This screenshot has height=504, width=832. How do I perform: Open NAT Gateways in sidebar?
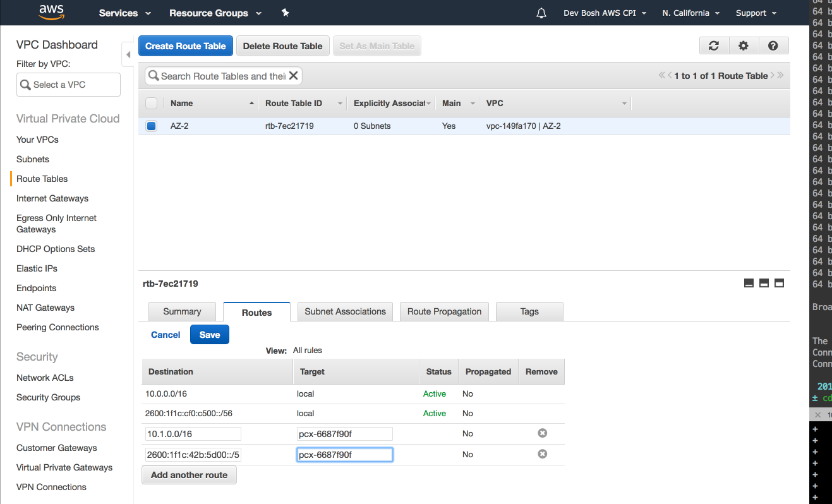(45, 308)
